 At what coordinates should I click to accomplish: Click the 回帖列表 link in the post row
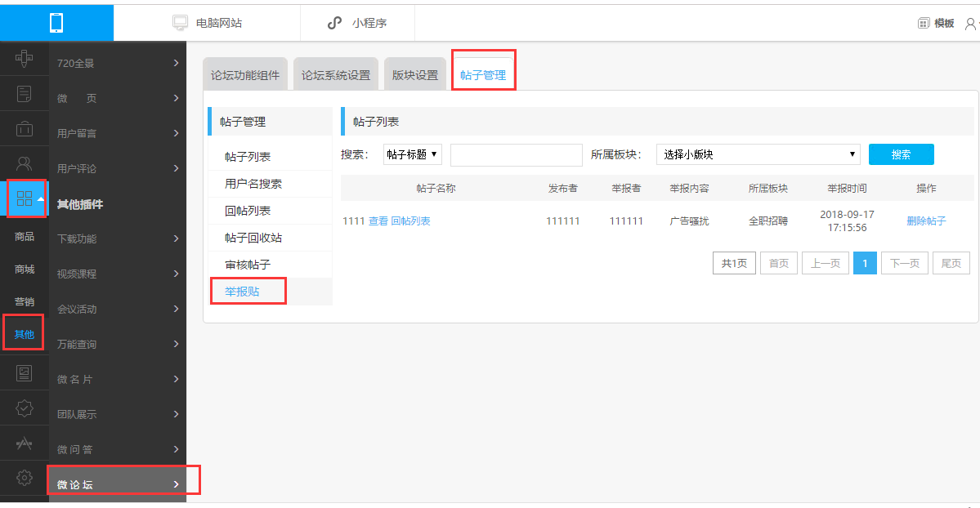point(410,221)
